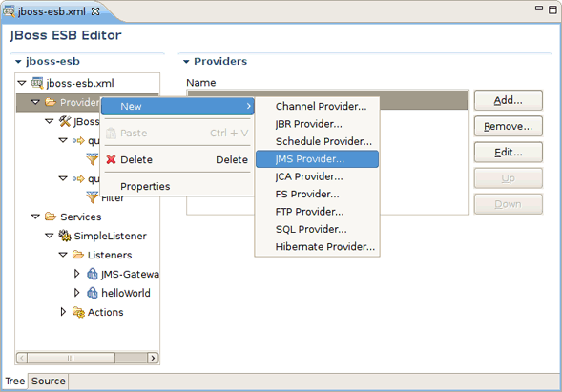Screen dimensions: 562x392
Task: Choose FS Provider... option
Action: 317,194
